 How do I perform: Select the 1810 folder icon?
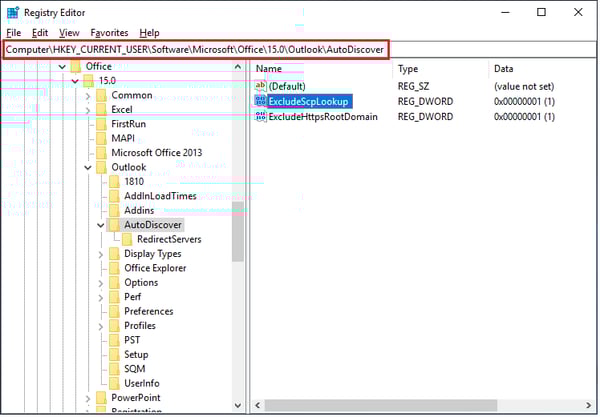(114, 182)
